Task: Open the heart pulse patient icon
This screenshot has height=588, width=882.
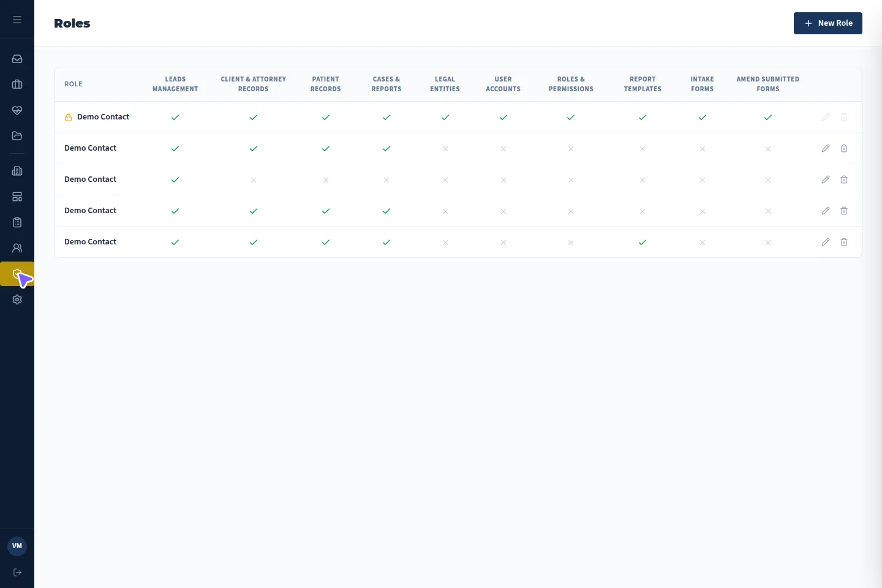Action: coord(17,110)
